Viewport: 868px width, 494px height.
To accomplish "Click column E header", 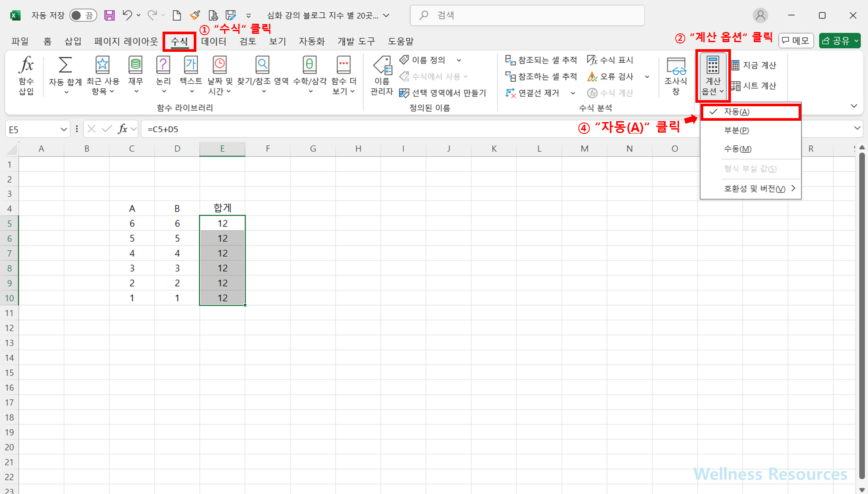I will coord(222,149).
